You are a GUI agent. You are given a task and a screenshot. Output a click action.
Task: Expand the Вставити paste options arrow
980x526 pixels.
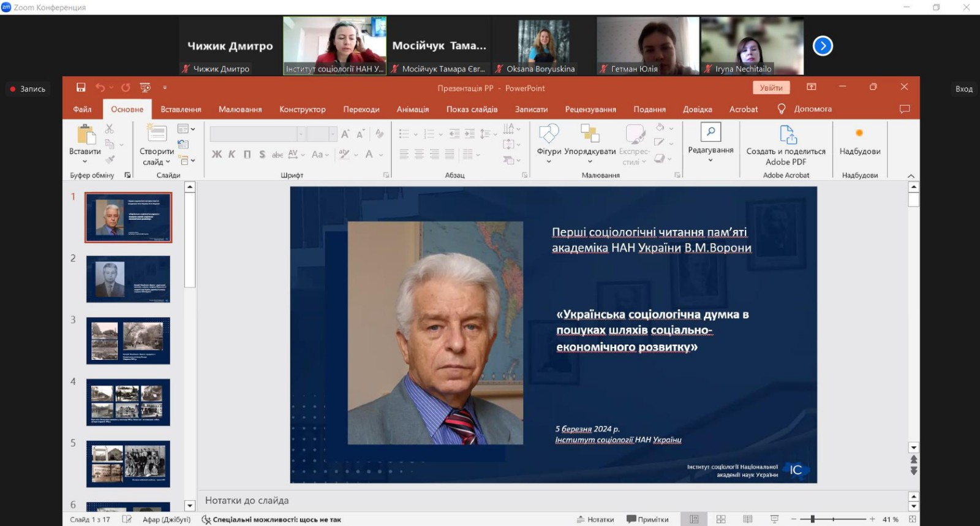(x=85, y=162)
